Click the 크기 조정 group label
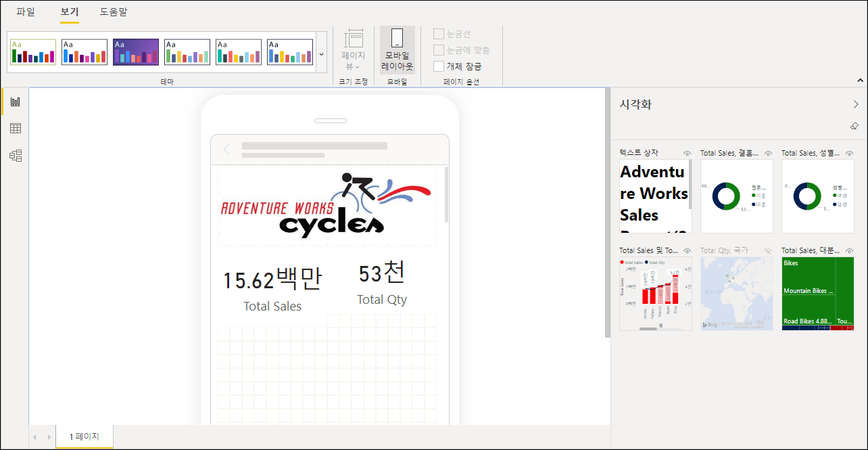The width and height of the screenshot is (868, 450). coord(353,81)
